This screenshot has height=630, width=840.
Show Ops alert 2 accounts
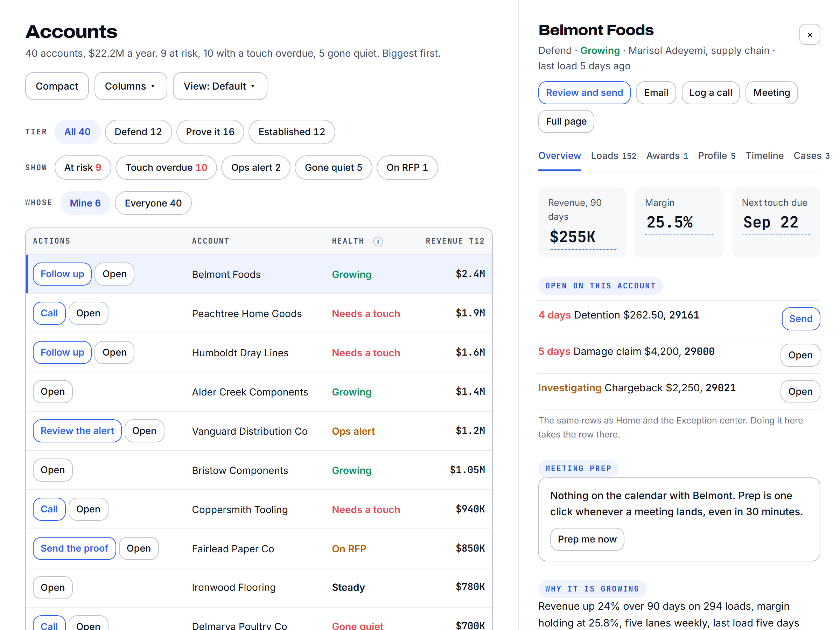click(255, 167)
